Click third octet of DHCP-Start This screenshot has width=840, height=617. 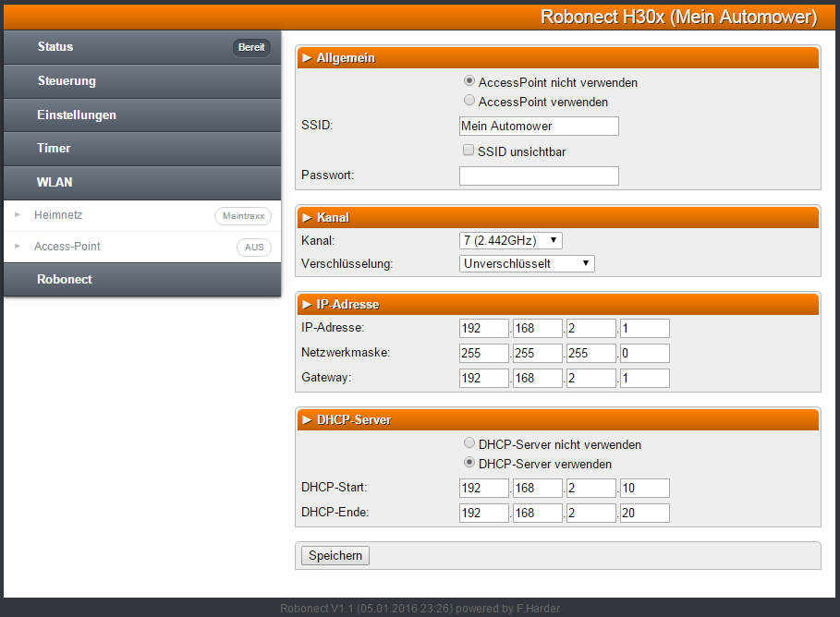click(590, 488)
